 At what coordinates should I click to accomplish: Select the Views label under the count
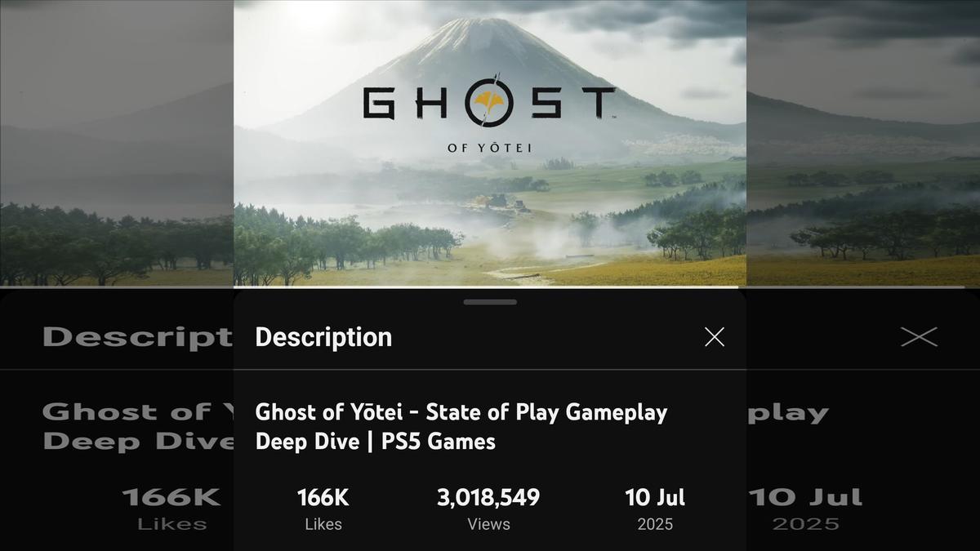coord(488,525)
